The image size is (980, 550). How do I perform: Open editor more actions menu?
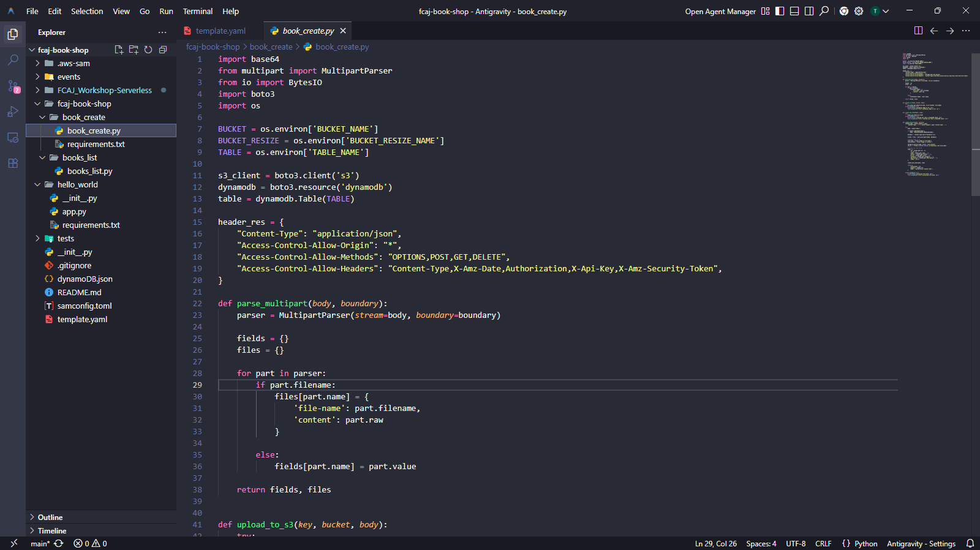coord(966,31)
